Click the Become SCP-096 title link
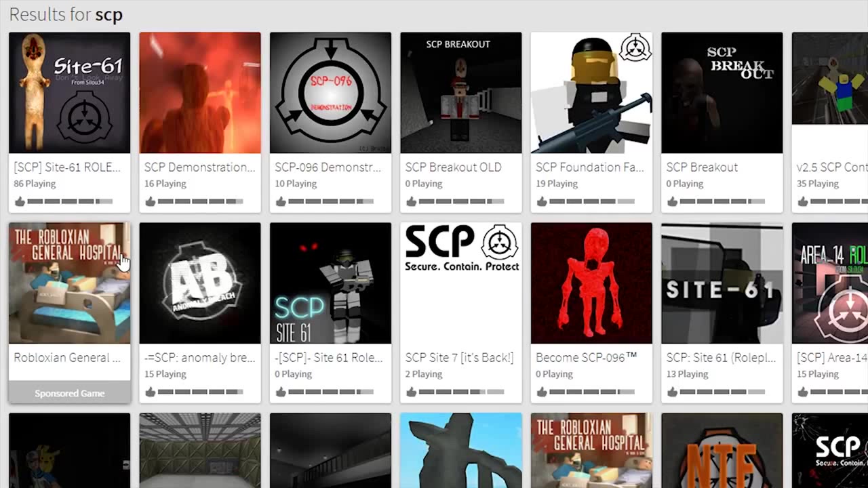The width and height of the screenshot is (868, 488). click(587, 358)
